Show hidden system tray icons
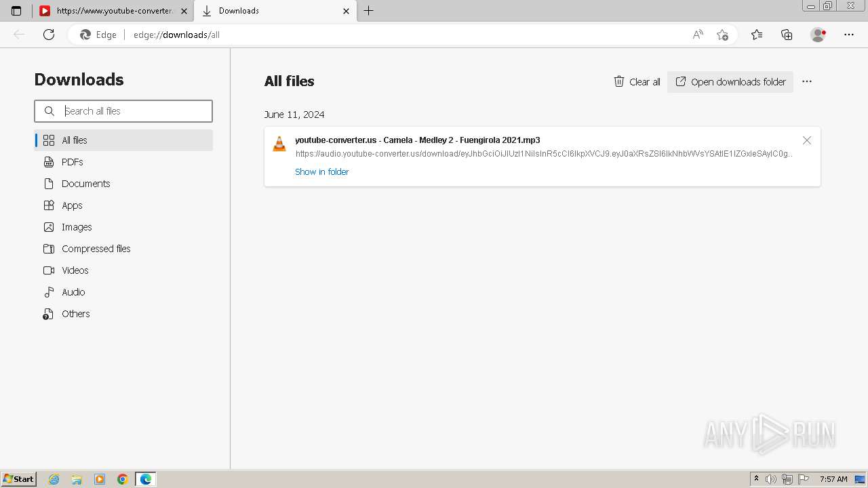The height and width of the screenshot is (488, 868). pyautogui.click(x=756, y=479)
